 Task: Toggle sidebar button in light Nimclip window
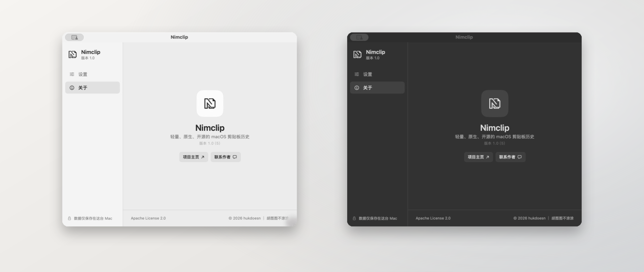click(74, 37)
